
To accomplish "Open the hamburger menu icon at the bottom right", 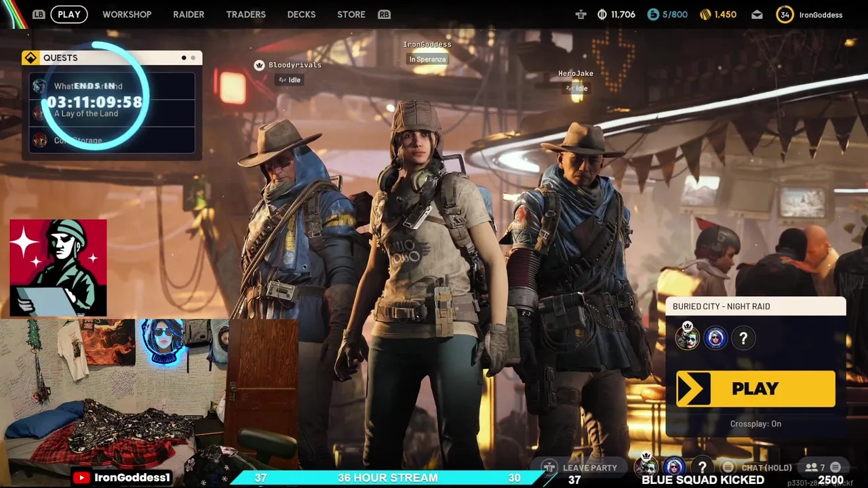I will (x=835, y=467).
